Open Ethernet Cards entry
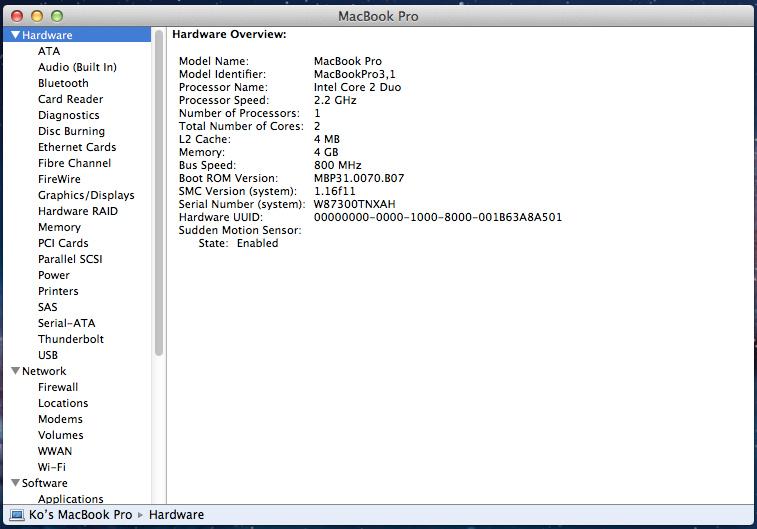The height and width of the screenshot is (529, 757). point(77,147)
